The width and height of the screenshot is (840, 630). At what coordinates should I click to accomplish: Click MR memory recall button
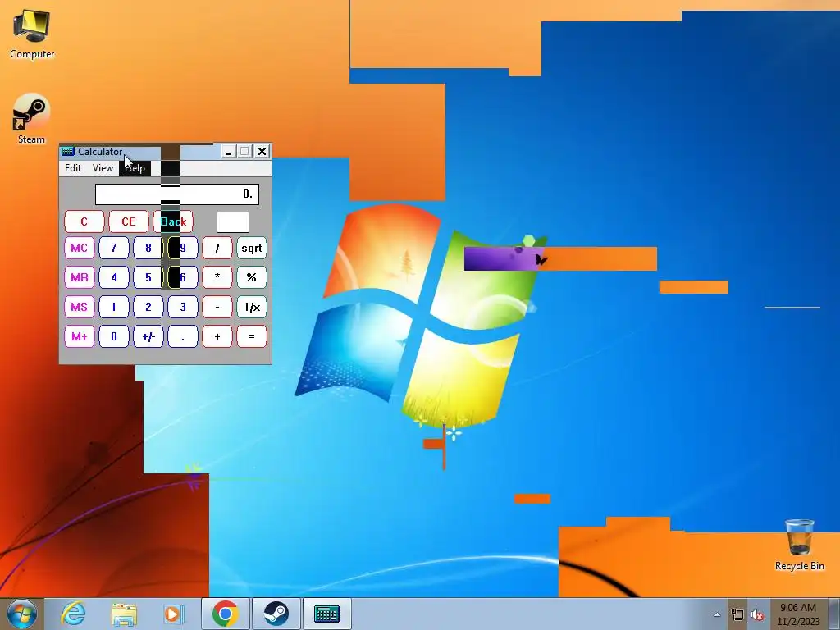(80, 277)
